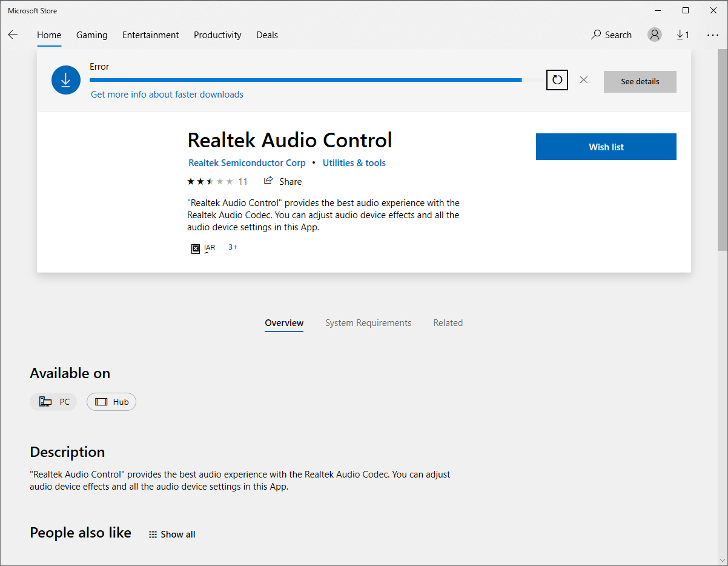The height and width of the screenshot is (566, 728).
Task: Select the Related tab
Action: pyautogui.click(x=448, y=322)
